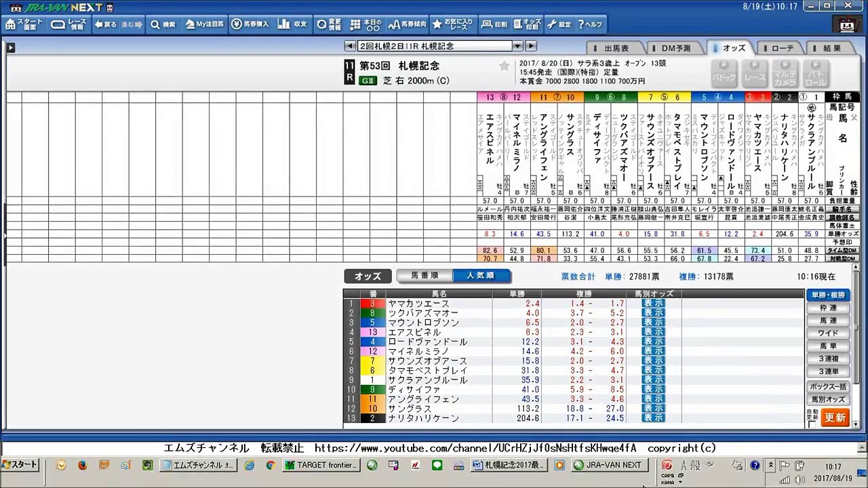Toggle the favorite star beside 札幌記念 title

pos(504,66)
